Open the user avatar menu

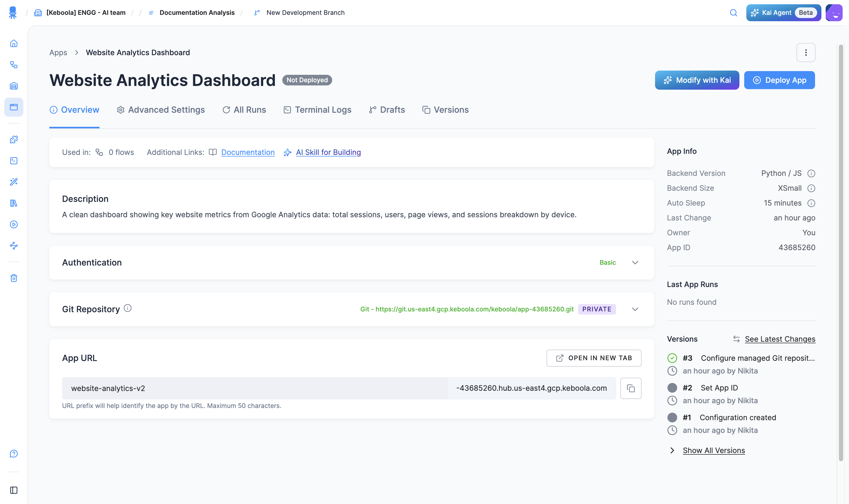[834, 12]
